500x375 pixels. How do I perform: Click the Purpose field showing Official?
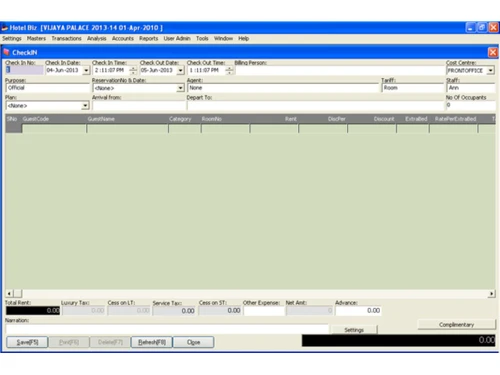48,88
